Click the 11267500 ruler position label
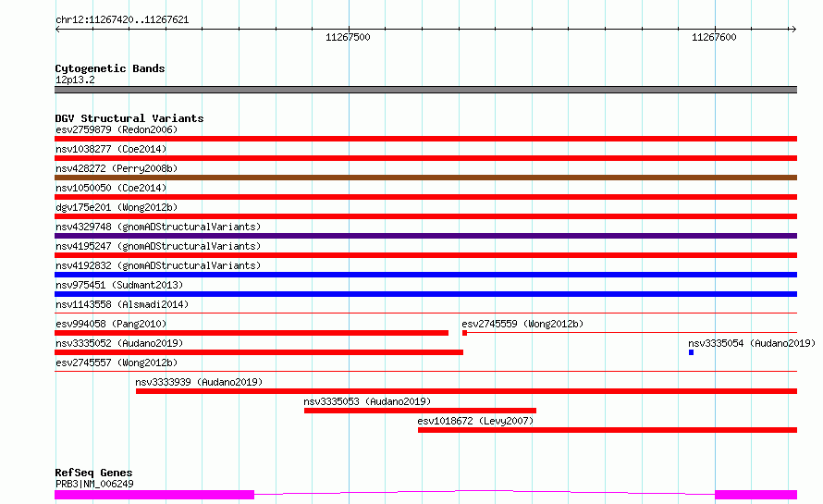Screen dimensions: 823x504 (x=348, y=37)
